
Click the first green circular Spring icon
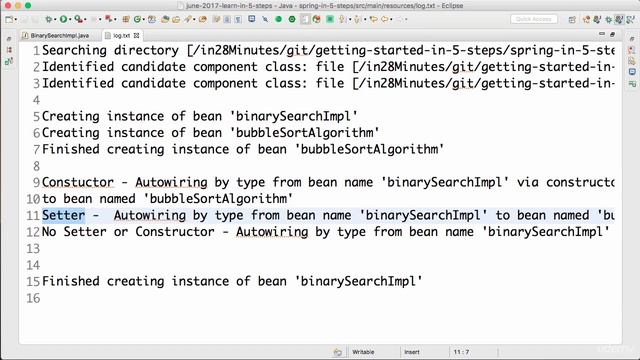pyautogui.click(x=278, y=19)
